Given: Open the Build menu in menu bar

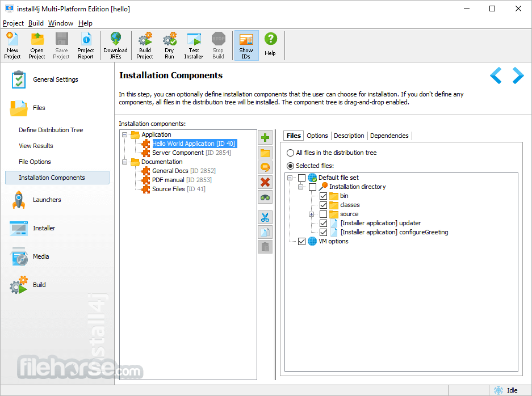Looking at the screenshot, I should click(x=36, y=23).
